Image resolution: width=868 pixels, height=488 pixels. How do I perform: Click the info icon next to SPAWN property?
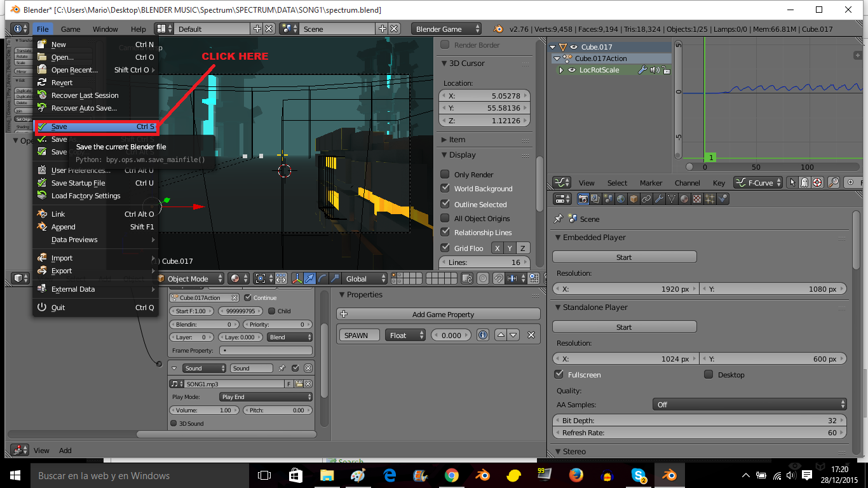483,335
